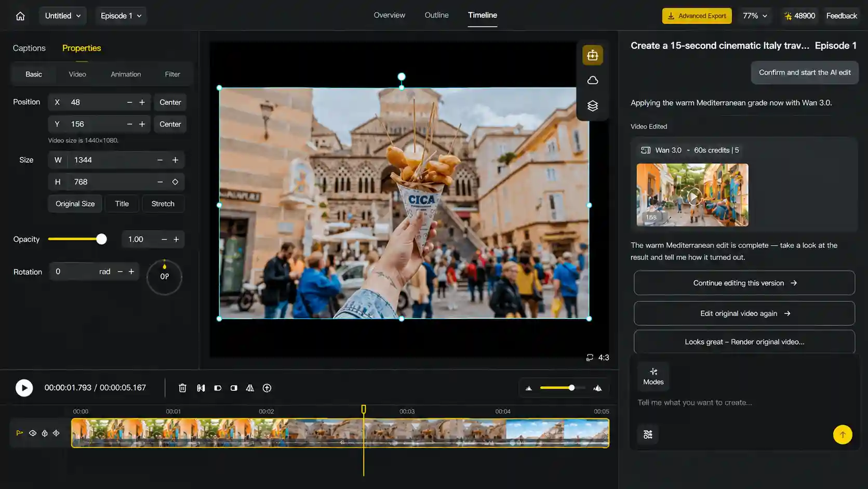Lock the track with the lock icon

[45, 433]
